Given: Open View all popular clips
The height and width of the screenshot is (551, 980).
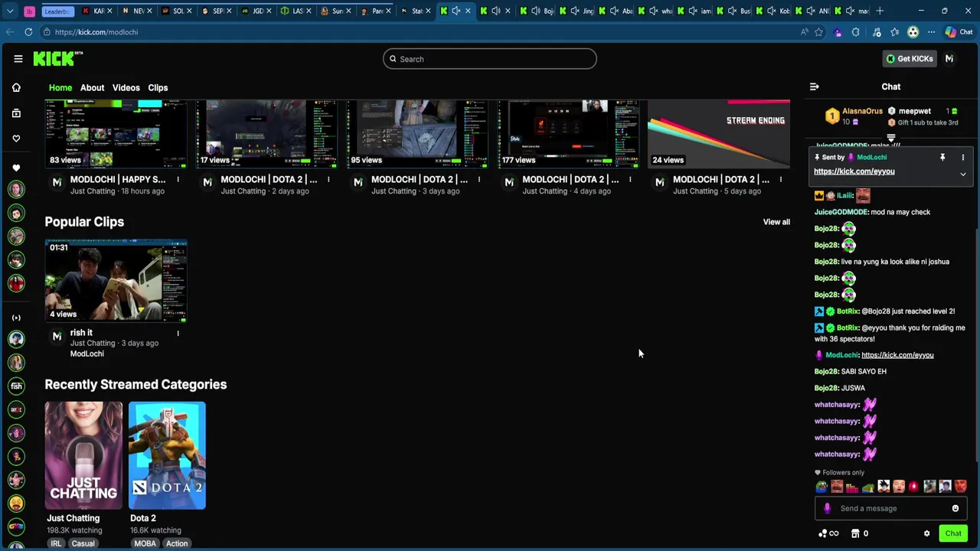Looking at the screenshot, I should [x=776, y=222].
